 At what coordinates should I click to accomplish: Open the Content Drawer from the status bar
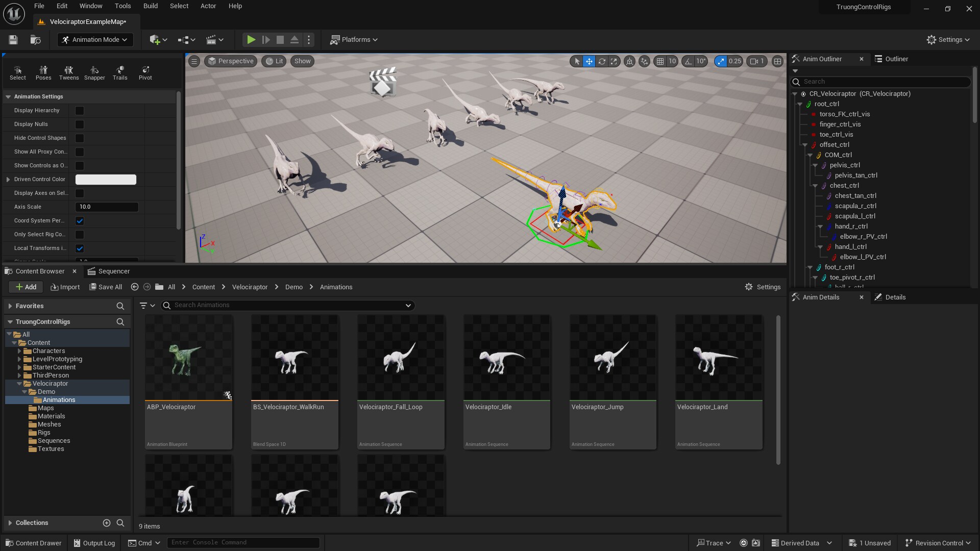click(33, 542)
